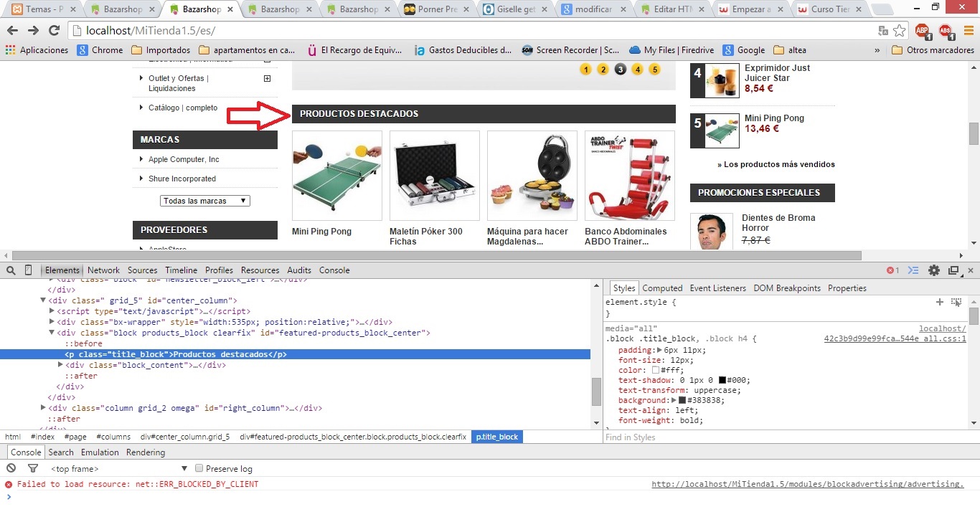This screenshot has width=980, height=522.
Task: Open the Timeline panel
Action: (181, 270)
